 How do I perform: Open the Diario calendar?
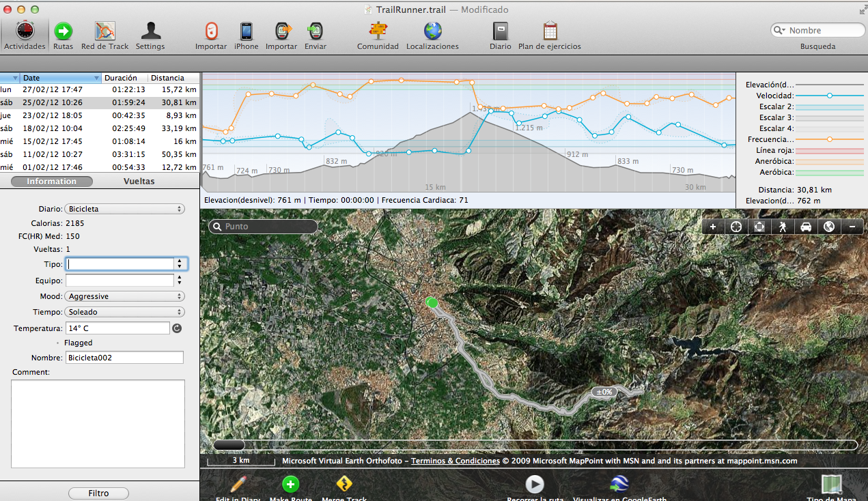(500, 31)
